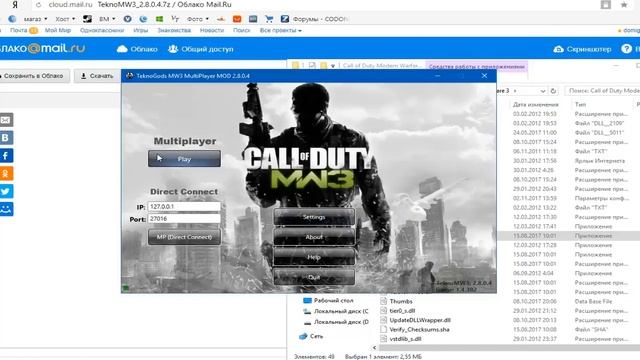The image size is (640, 360).
Task: Focus the Port field showing 27016
Action: click(x=184, y=219)
